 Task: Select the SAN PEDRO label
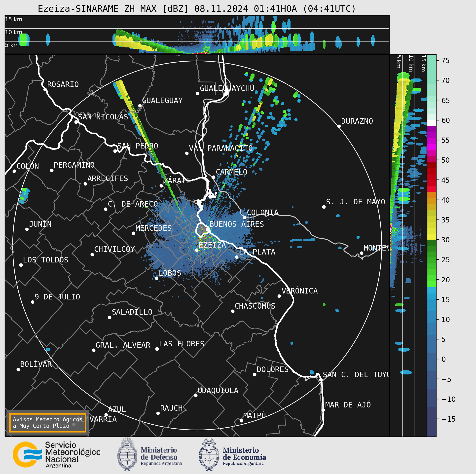click(138, 146)
